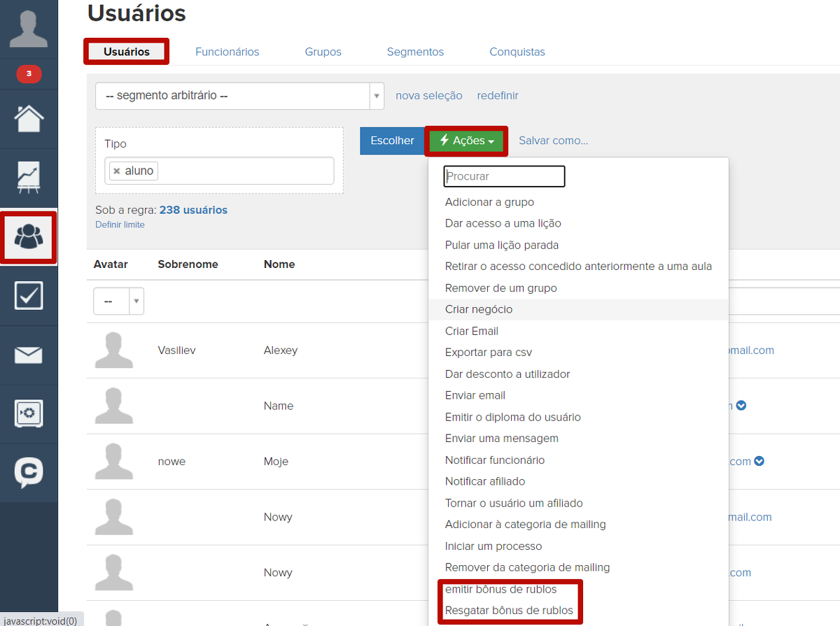Click the safe vault sidebar icon
This screenshot has width=840, height=626.
click(x=29, y=414)
